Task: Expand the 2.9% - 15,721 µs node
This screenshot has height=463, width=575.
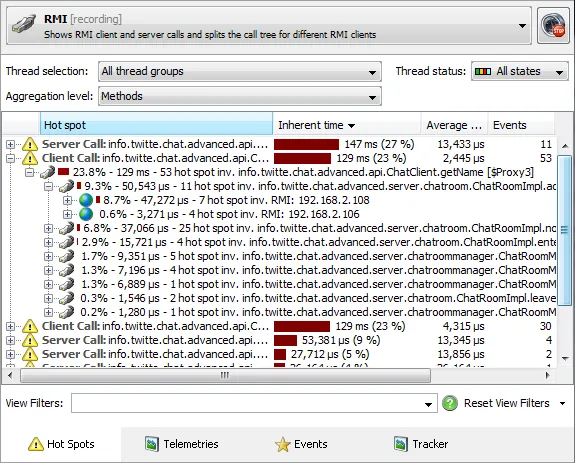Action: [x=48, y=243]
